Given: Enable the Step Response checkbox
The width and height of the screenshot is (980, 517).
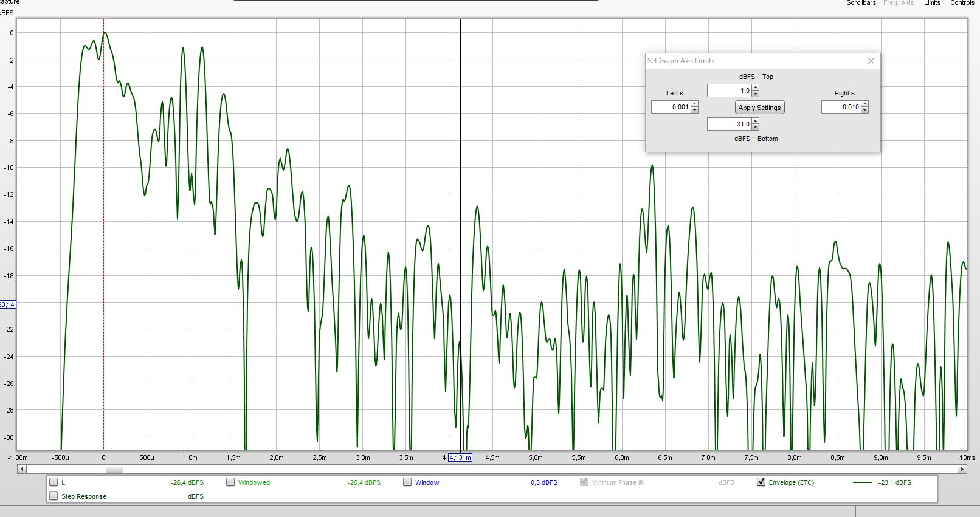Looking at the screenshot, I should pos(53,496).
